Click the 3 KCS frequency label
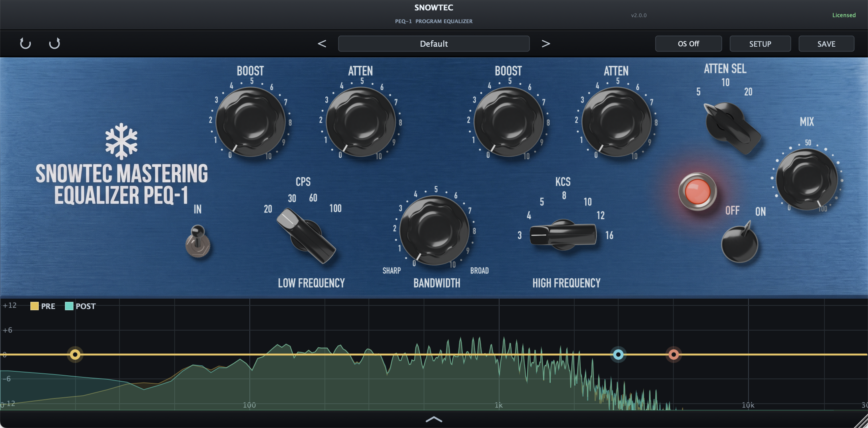The height and width of the screenshot is (428, 868). [520, 235]
